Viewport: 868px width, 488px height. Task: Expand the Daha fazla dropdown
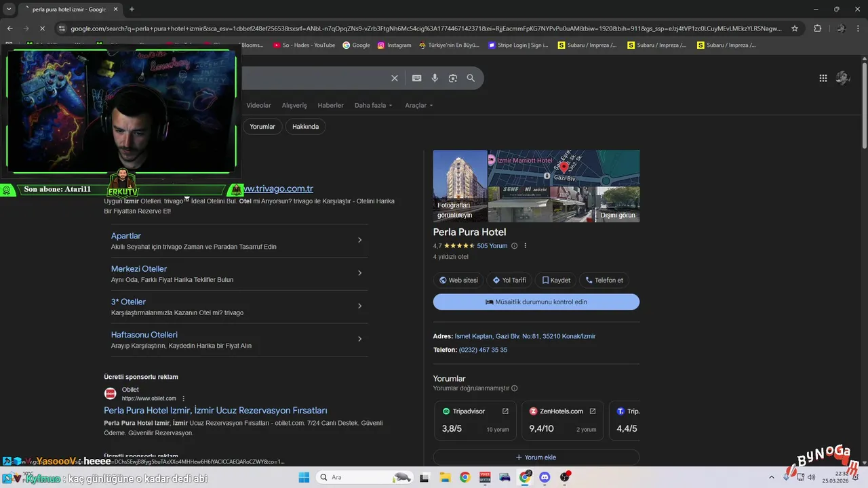click(x=373, y=106)
